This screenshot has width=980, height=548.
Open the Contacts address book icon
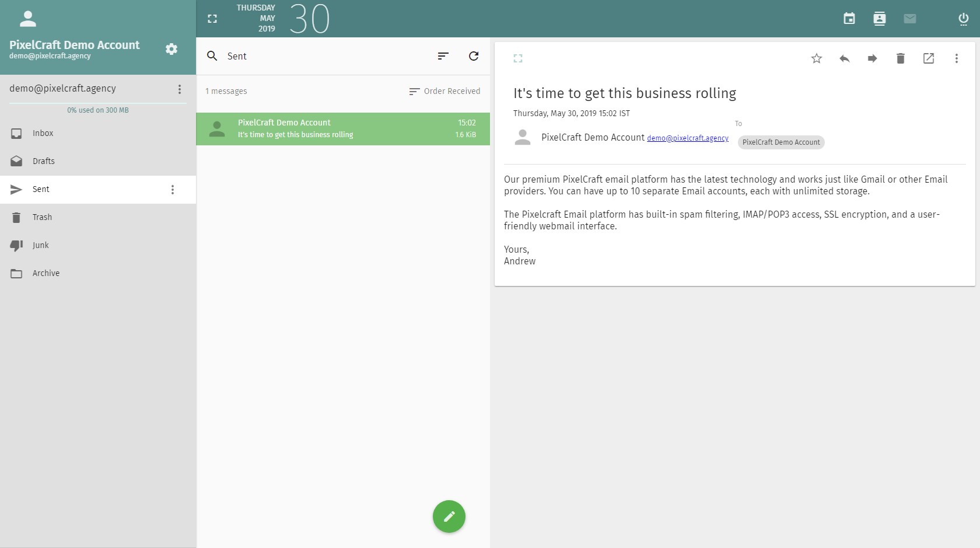point(880,19)
